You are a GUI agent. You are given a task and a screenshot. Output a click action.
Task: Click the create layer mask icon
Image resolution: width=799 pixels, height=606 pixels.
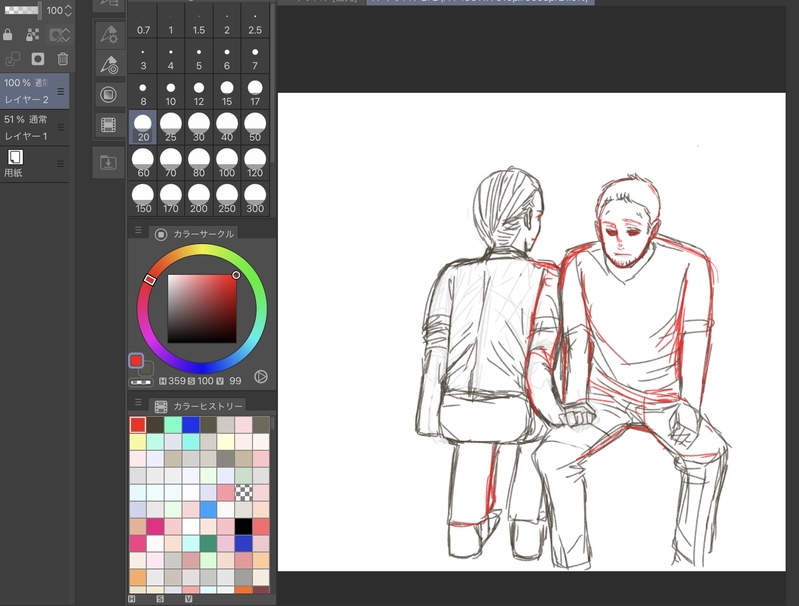[38, 59]
